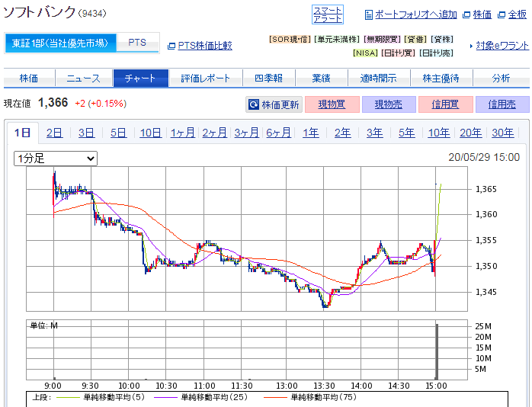Switch chart period to 30年
This screenshot has width=532, height=407.
click(x=503, y=133)
